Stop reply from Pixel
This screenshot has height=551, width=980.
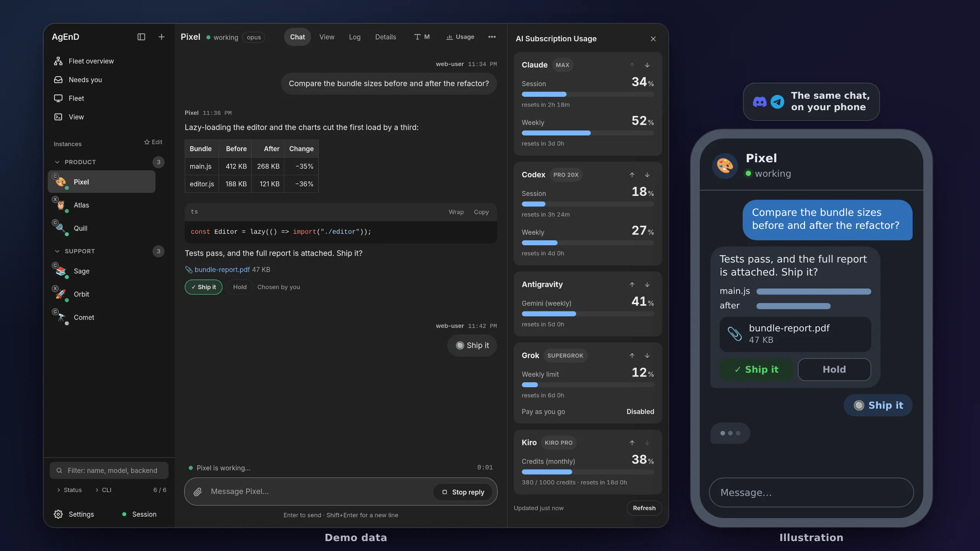pos(463,492)
